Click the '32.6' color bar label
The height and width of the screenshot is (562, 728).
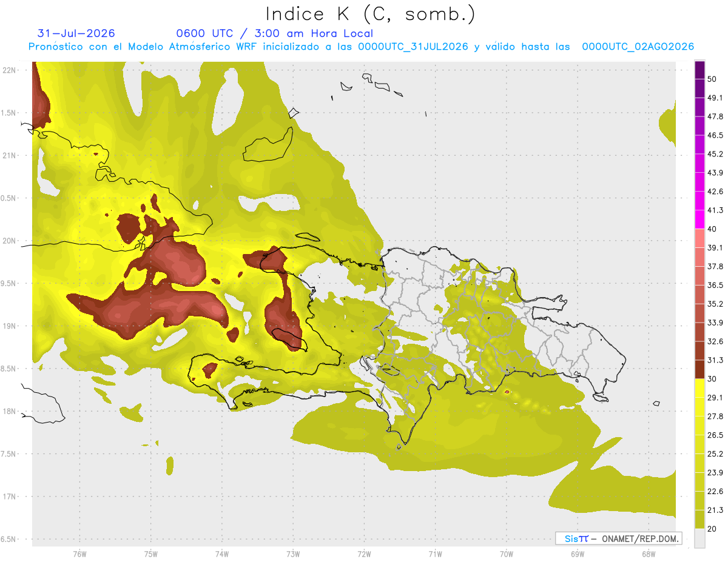[x=715, y=341]
